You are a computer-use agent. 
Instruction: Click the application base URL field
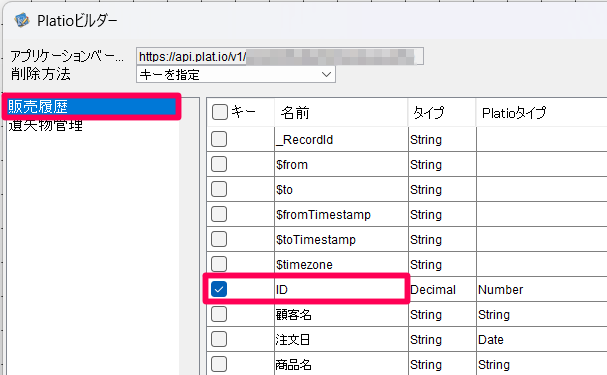click(279, 57)
